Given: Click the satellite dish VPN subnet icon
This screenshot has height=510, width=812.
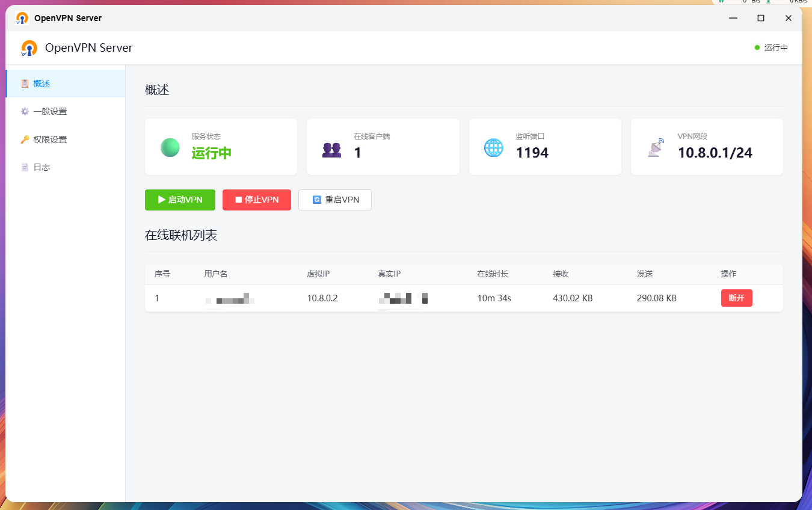Looking at the screenshot, I should [656, 147].
